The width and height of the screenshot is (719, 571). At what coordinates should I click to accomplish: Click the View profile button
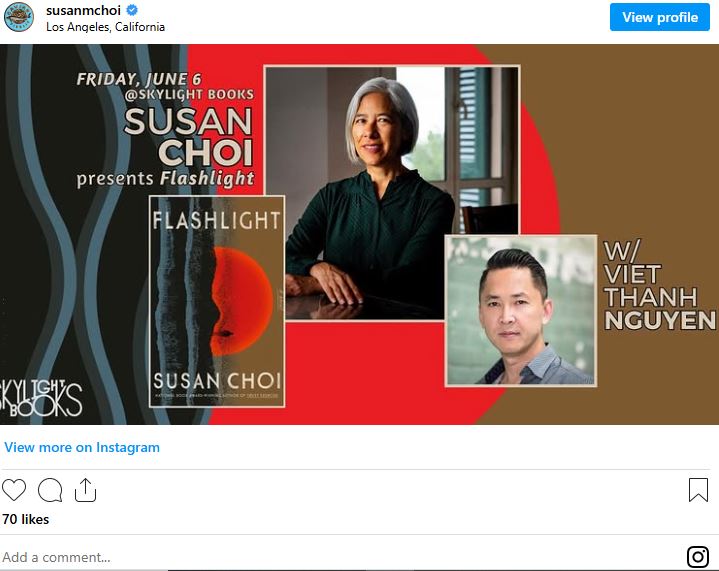[659, 17]
